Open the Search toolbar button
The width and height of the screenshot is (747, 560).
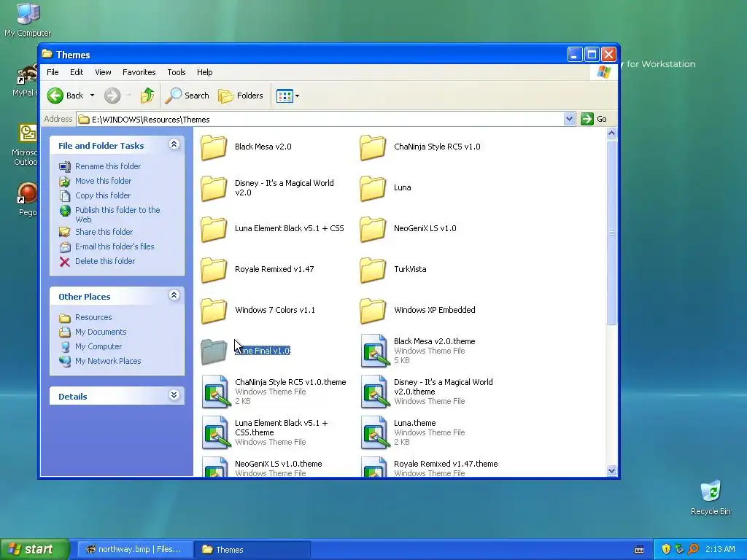click(x=187, y=96)
